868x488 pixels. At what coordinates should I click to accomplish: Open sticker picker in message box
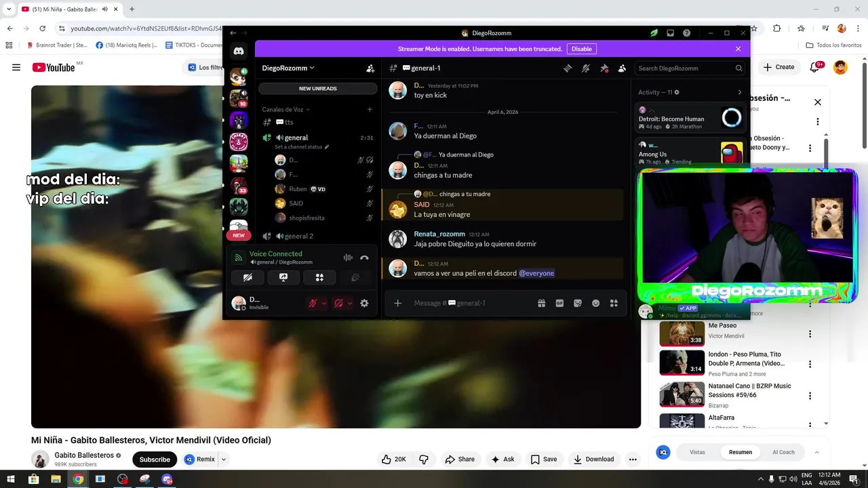click(x=578, y=303)
